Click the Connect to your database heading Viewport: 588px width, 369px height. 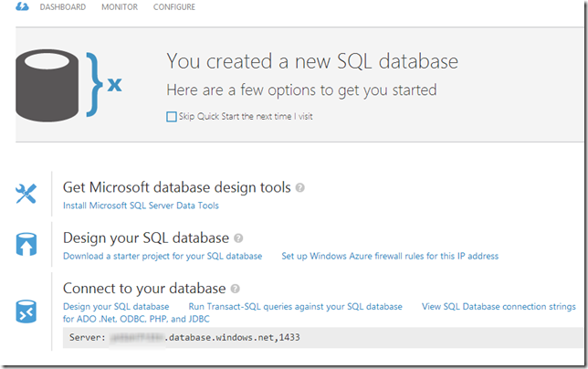[x=144, y=289]
